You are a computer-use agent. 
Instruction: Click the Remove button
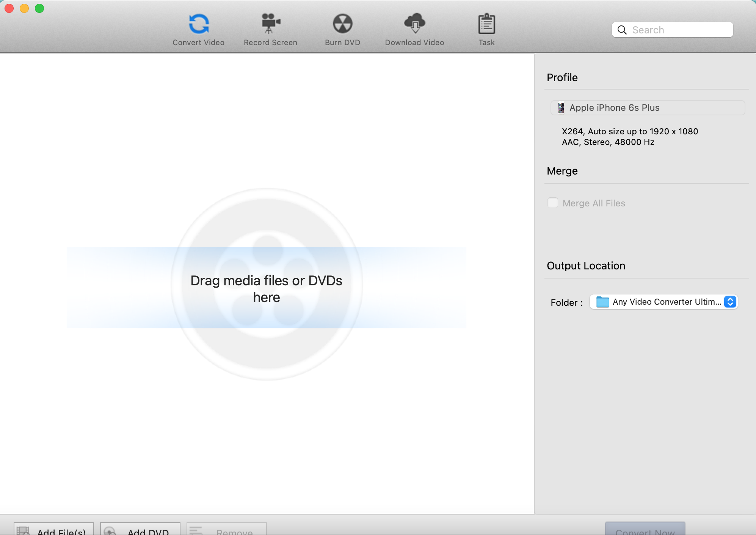point(227,530)
